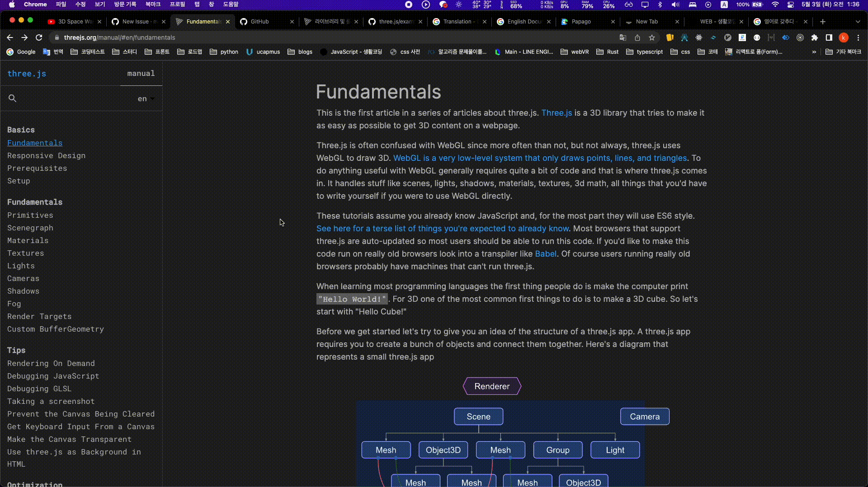Open the Extensions puzzle piece menu
The width and height of the screenshot is (868, 487).
coord(815,37)
